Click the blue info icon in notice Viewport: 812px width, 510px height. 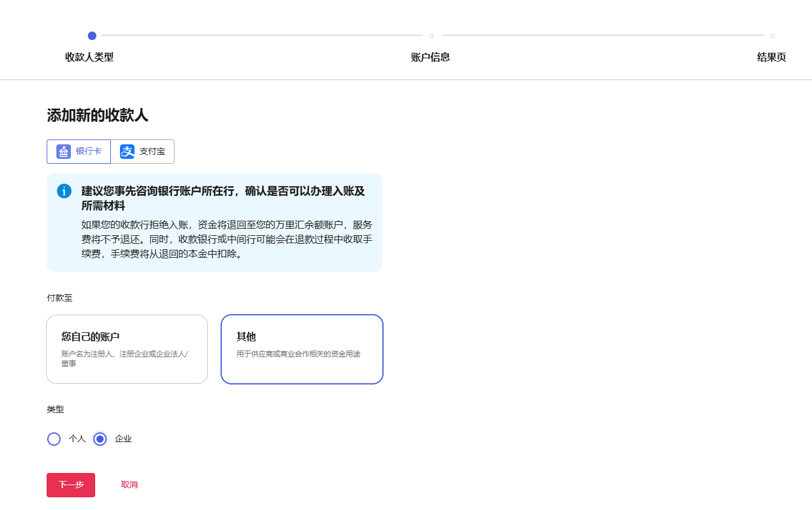(x=64, y=191)
